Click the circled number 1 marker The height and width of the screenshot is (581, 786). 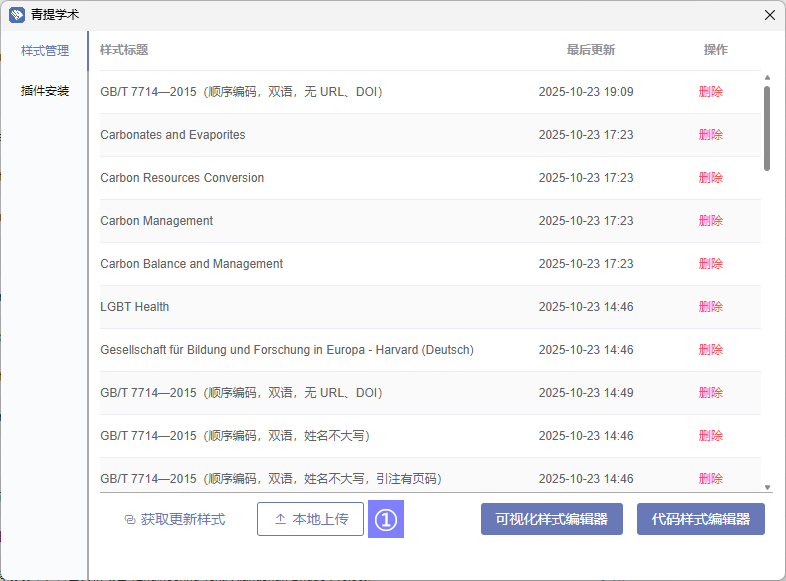(x=386, y=520)
